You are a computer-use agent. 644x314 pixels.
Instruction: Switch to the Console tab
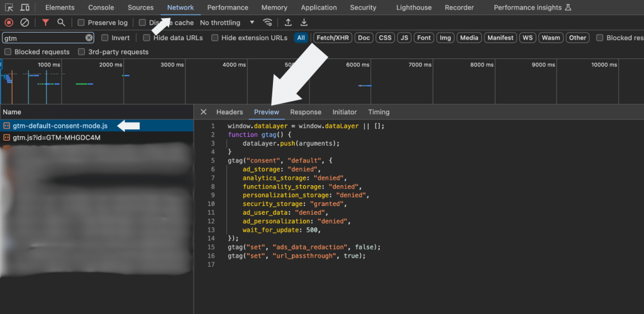pyautogui.click(x=101, y=8)
